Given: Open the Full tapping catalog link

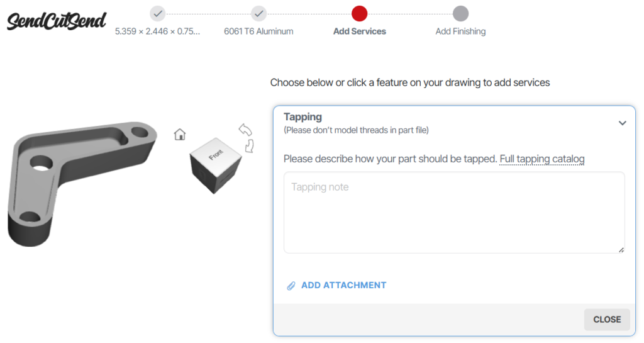Looking at the screenshot, I should (x=542, y=159).
